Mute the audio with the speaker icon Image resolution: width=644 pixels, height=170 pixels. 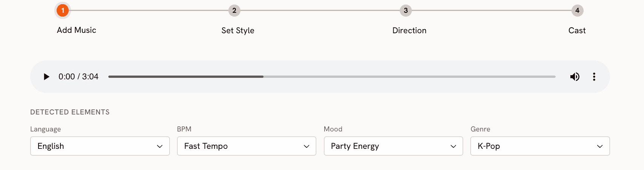coord(575,77)
